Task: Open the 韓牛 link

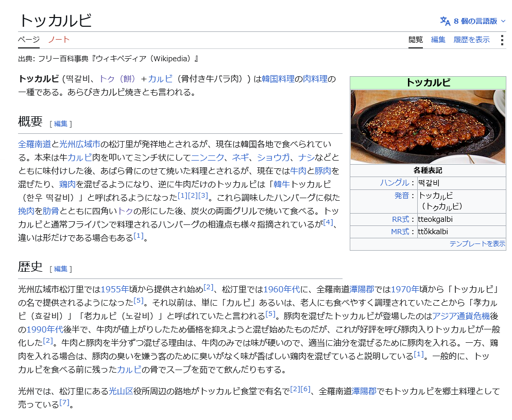Action: click(x=281, y=184)
